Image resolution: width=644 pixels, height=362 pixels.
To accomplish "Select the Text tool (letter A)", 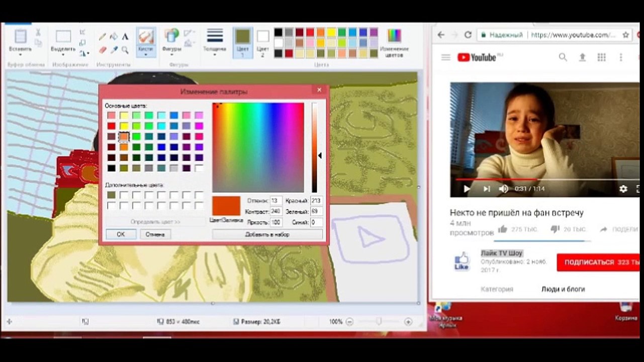I will 125,37.
